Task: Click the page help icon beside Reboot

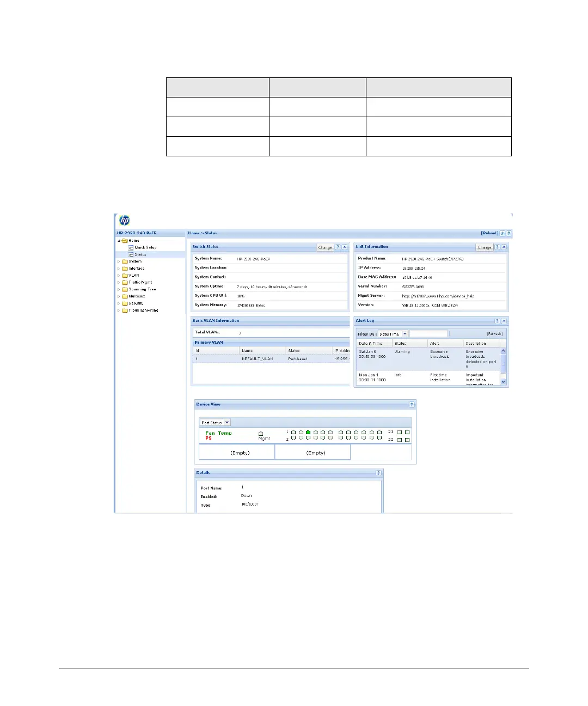Action: click(509, 233)
